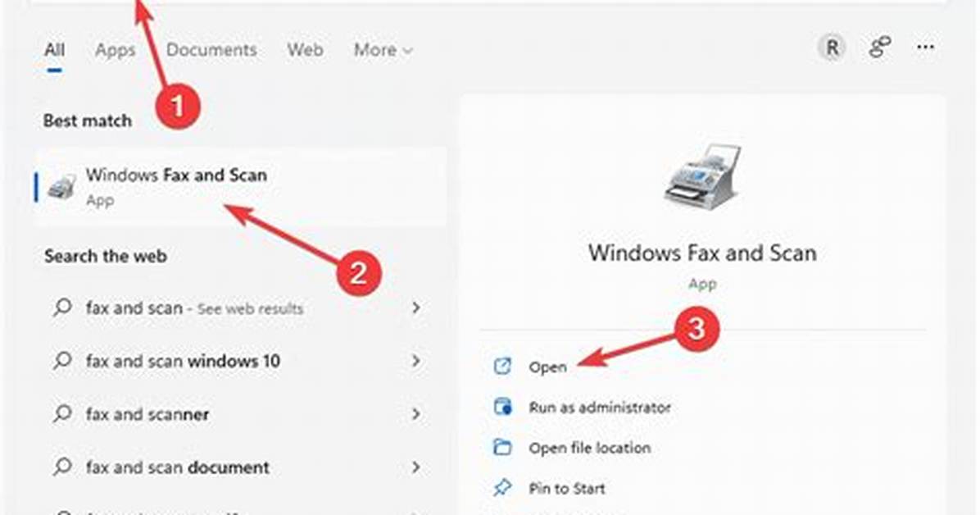Choose Pin to Start

pyautogui.click(x=567, y=489)
